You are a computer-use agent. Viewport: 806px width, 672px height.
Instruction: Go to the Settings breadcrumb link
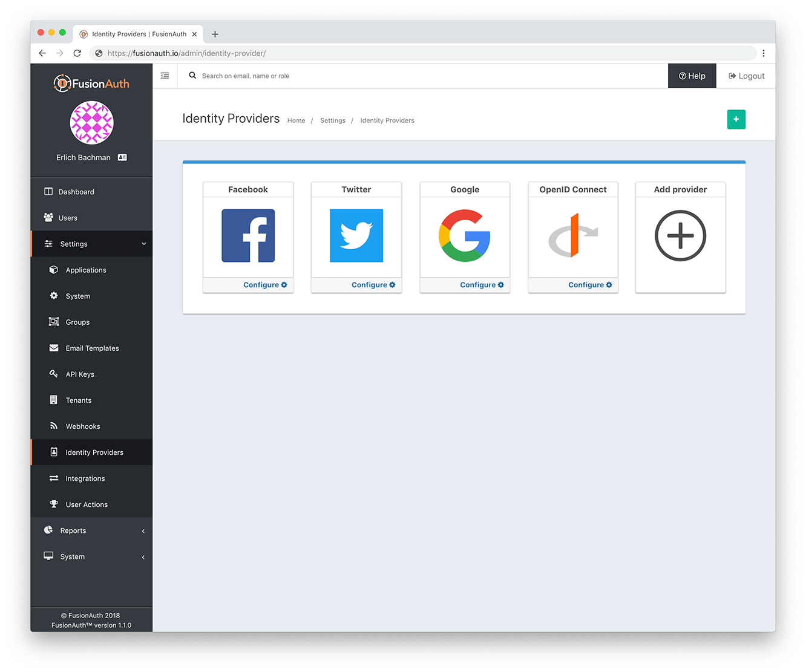point(333,120)
